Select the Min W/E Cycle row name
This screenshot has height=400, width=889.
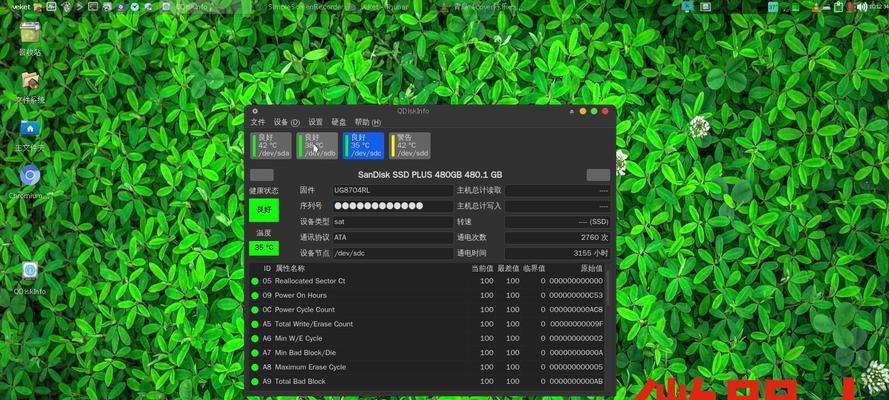298,339
